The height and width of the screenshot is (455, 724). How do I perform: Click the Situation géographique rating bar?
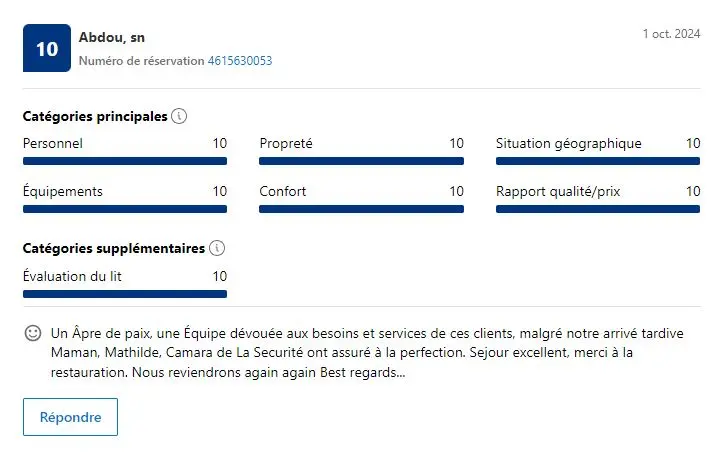point(598,161)
